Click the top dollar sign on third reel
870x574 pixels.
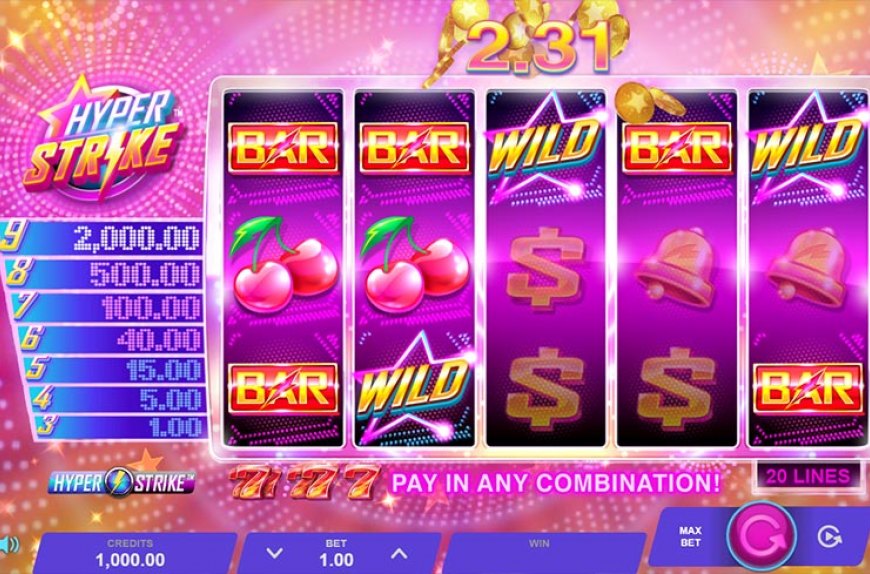tap(545, 267)
